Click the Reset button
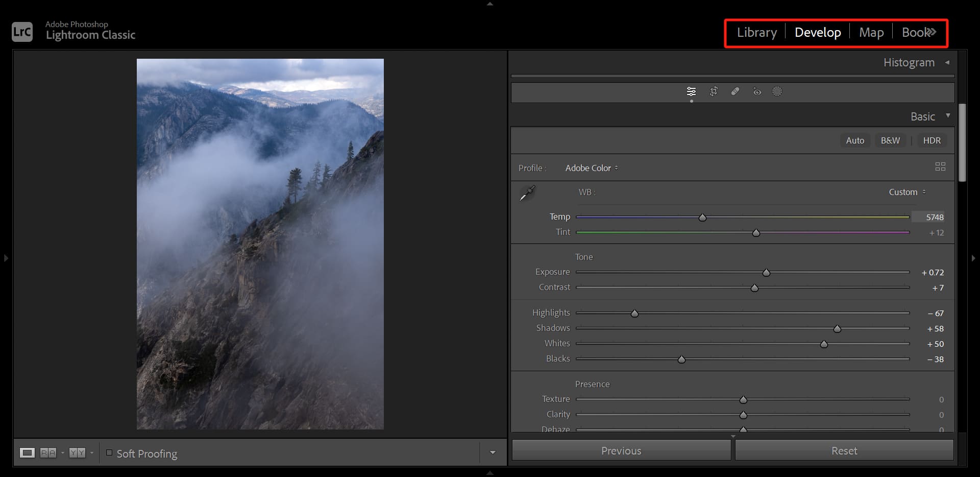 (x=844, y=450)
